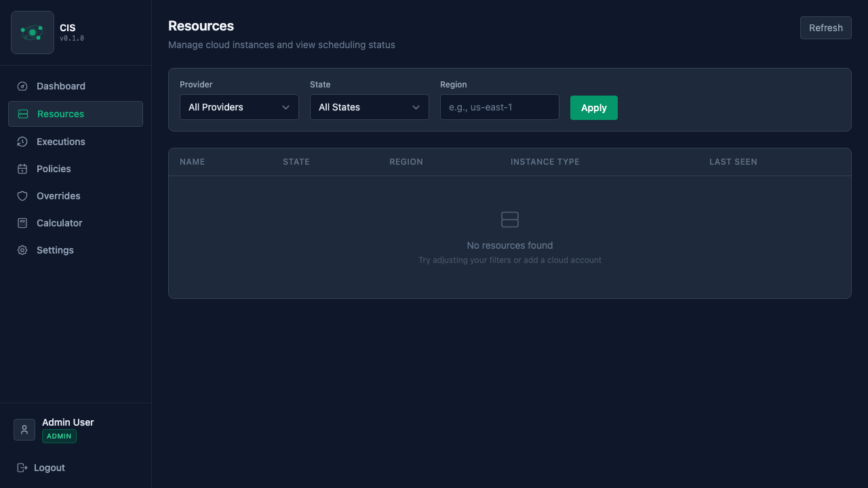868x488 pixels.
Task: Click the REGION column header
Action: (406, 162)
